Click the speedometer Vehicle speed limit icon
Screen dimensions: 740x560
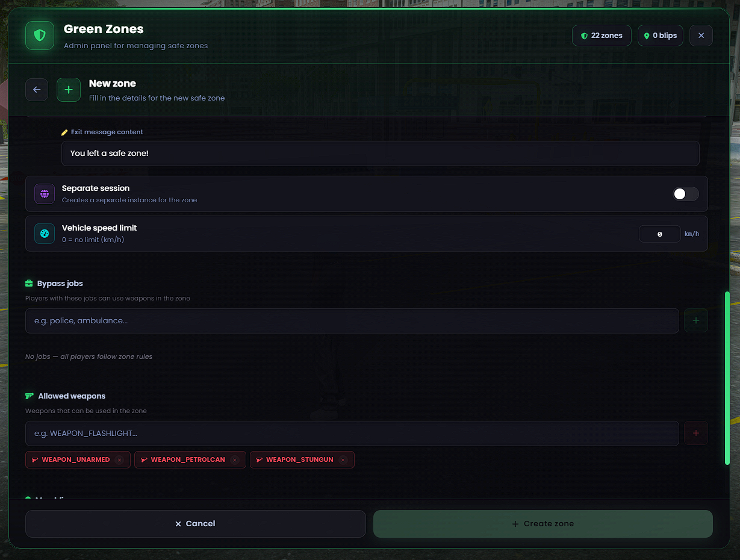[x=45, y=234]
